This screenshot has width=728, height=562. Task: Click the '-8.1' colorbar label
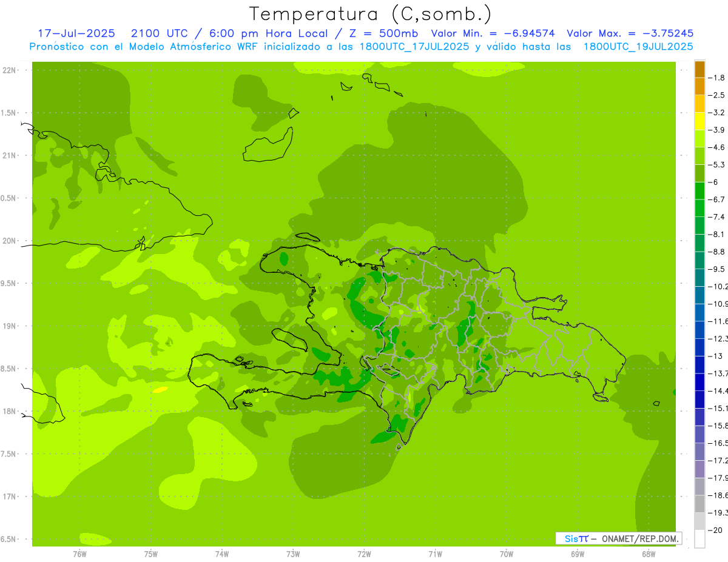(x=718, y=234)
